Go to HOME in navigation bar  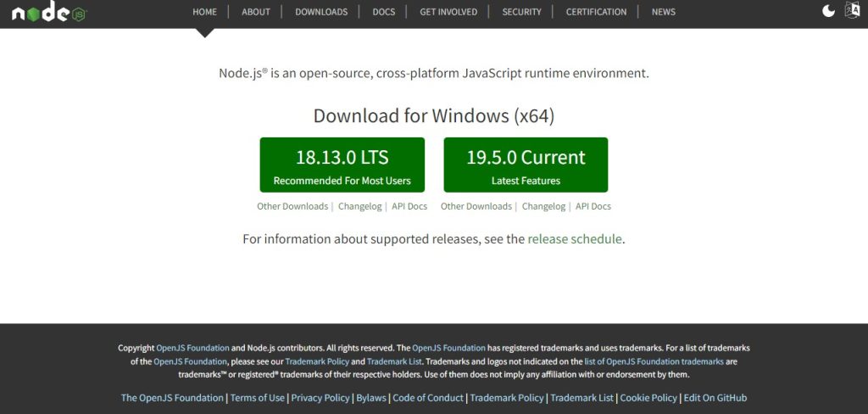205,12
